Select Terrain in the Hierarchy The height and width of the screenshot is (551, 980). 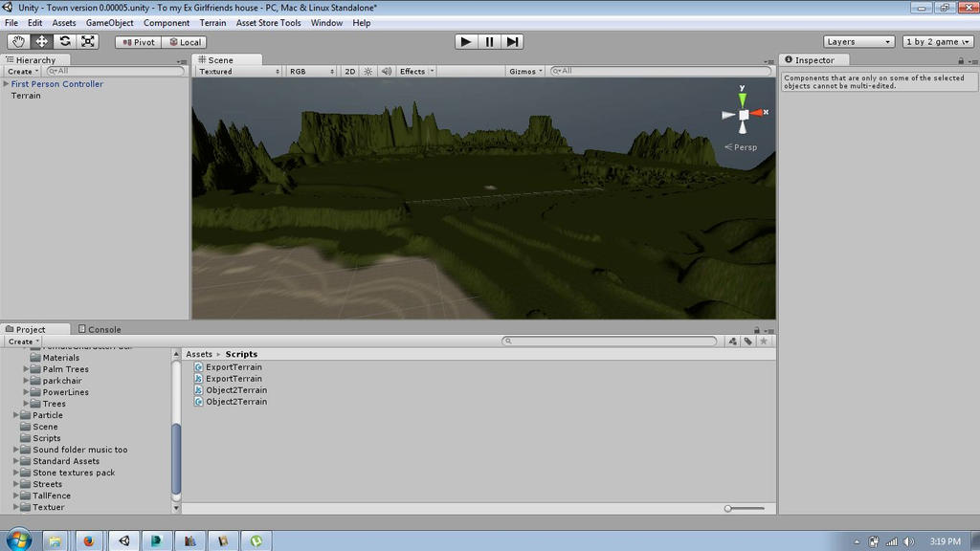coord(26,96)
